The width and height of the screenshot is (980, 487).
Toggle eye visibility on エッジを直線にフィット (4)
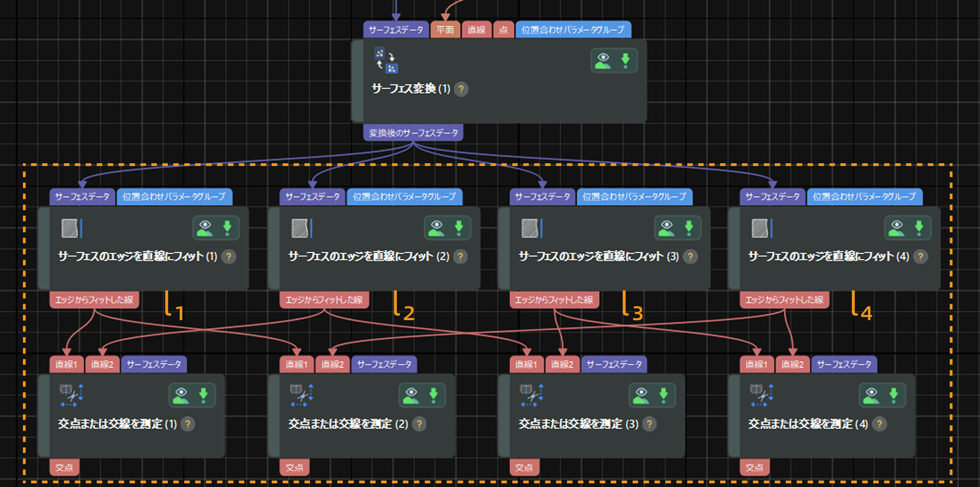click(x=897, y=228)
